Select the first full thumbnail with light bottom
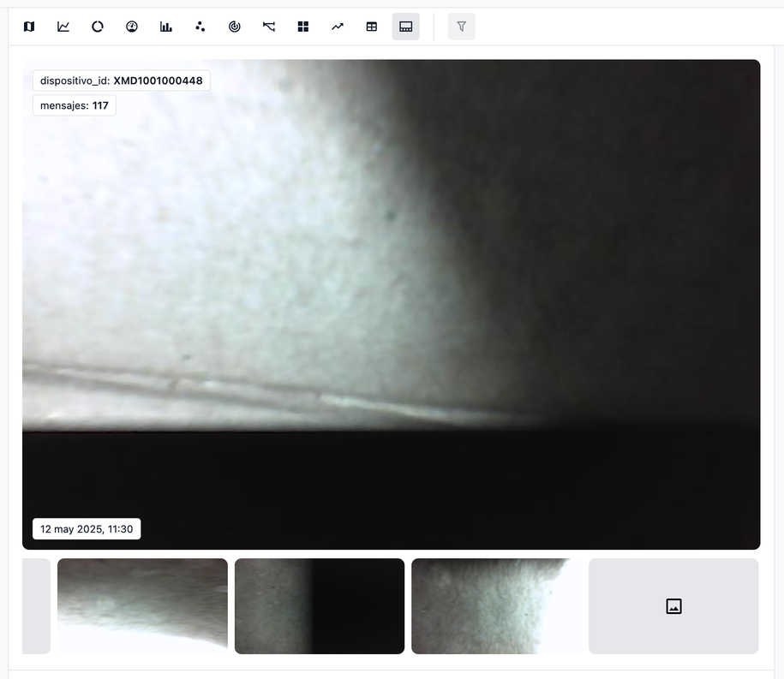 click(142, 606)
